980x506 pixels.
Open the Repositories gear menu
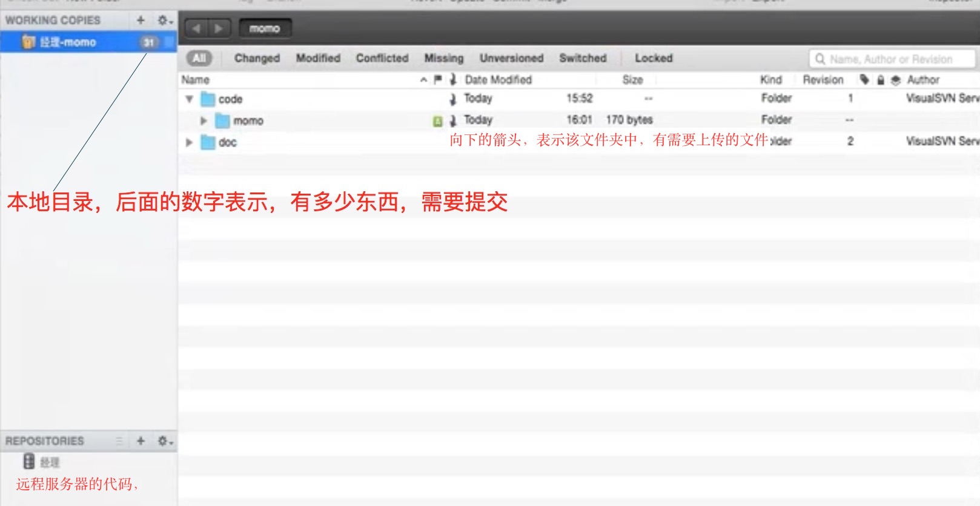[165, 441]
